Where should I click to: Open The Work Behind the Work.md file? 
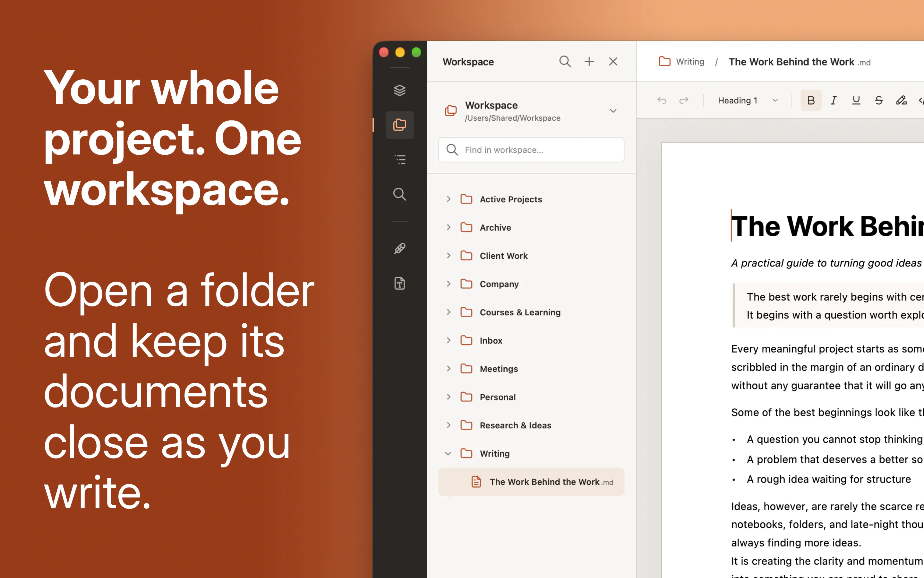(531, 482)
